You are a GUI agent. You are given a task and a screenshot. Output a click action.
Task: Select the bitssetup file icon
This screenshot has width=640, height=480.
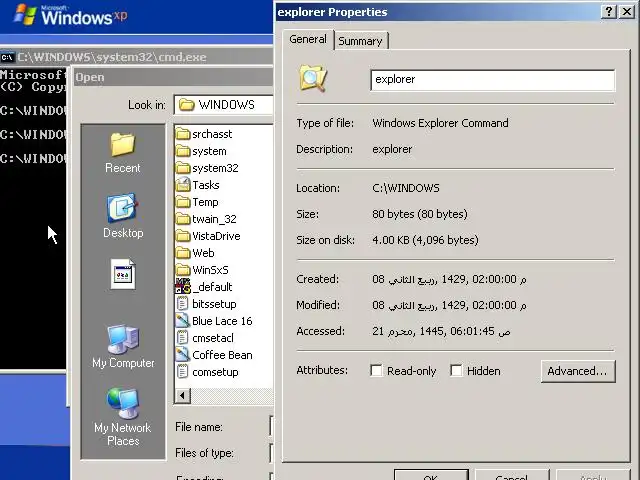[x=182, y=304]
